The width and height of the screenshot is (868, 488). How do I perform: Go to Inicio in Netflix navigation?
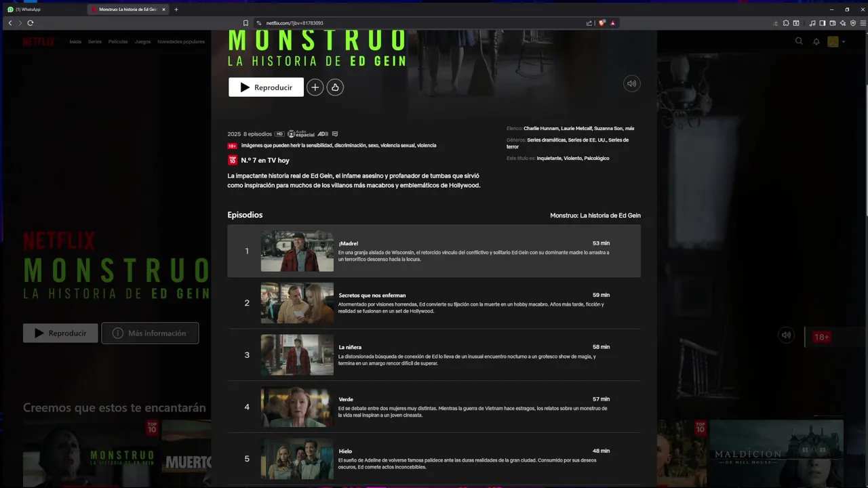point(75,41)
